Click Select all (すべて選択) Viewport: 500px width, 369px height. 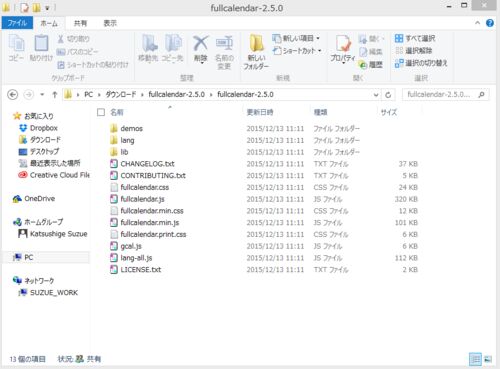[415, 38]
